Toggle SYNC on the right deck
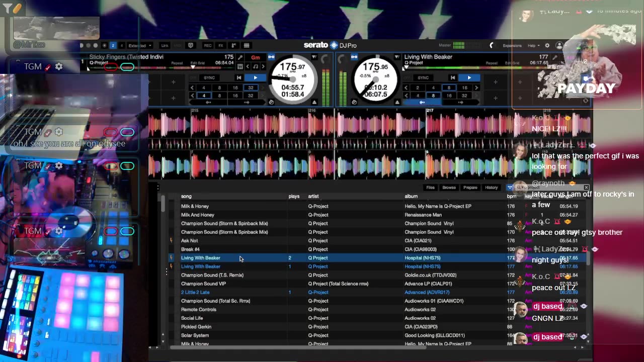 click(x=423, y=77)
